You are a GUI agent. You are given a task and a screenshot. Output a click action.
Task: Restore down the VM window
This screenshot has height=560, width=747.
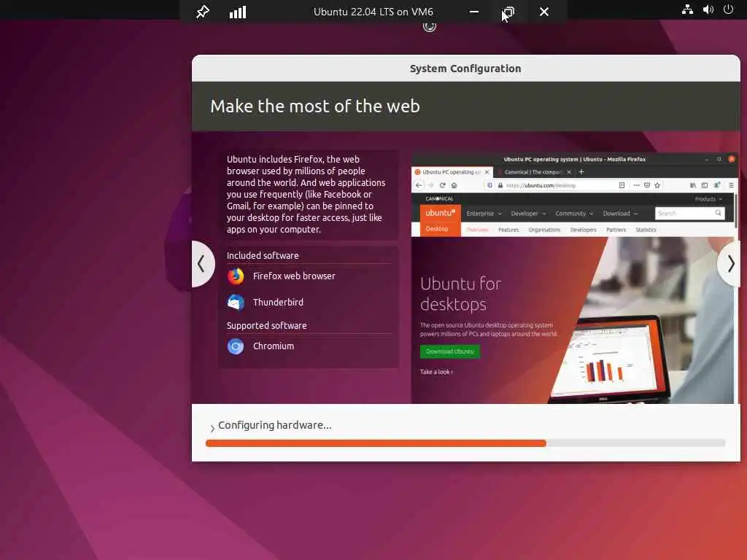pyautogui.click(x=508, y=12)
